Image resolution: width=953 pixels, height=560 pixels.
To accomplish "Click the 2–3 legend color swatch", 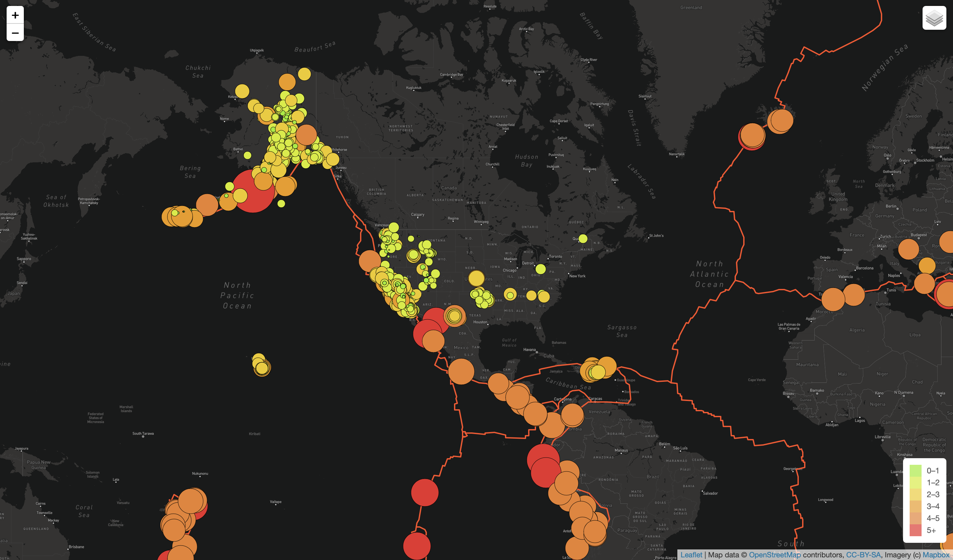I will [915, 494].
